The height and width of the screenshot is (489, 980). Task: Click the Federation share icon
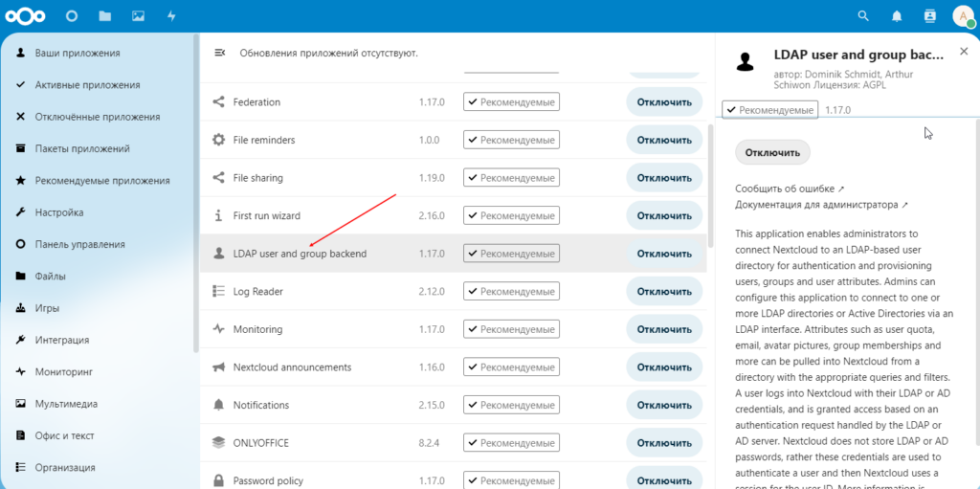(218, 102)
